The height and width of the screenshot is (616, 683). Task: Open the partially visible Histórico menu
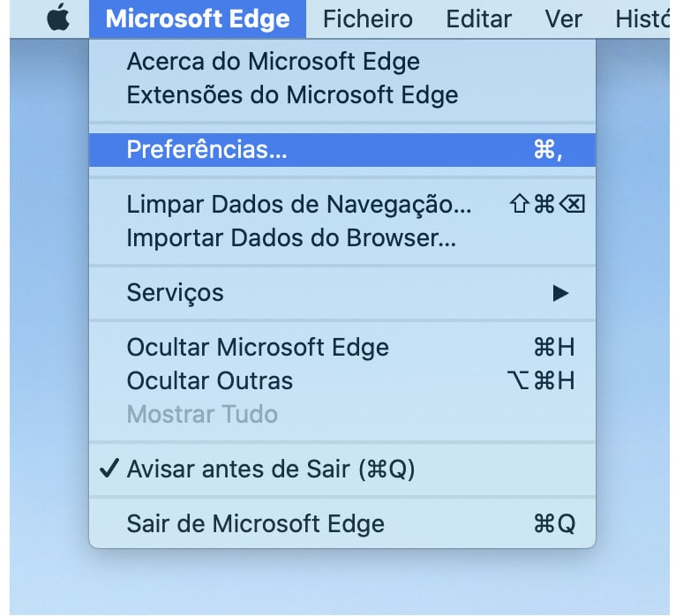pyautogui.click(x=642, y=19)
